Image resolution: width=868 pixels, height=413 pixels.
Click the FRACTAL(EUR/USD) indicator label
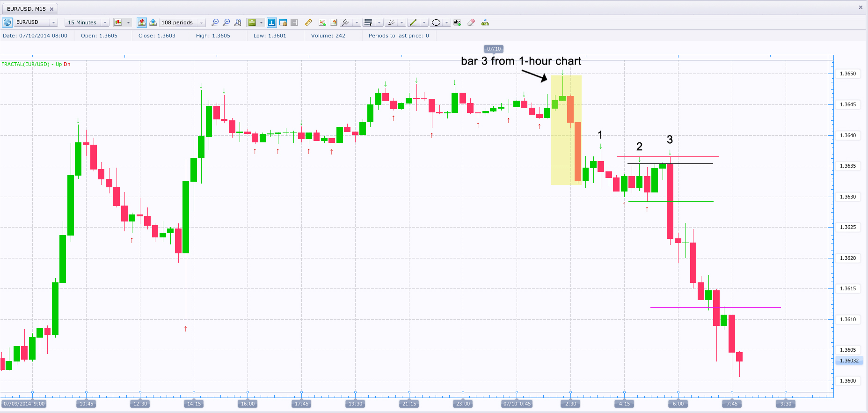25,64
